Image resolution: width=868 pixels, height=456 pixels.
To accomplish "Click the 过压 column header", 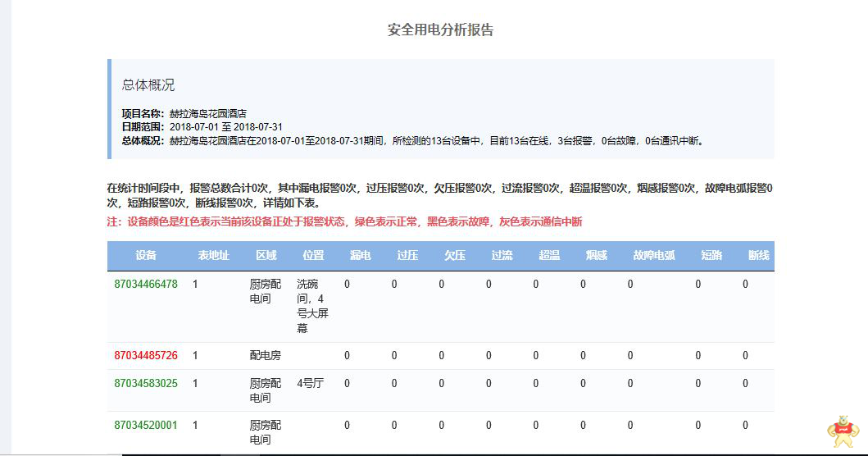I will [407, 256].
